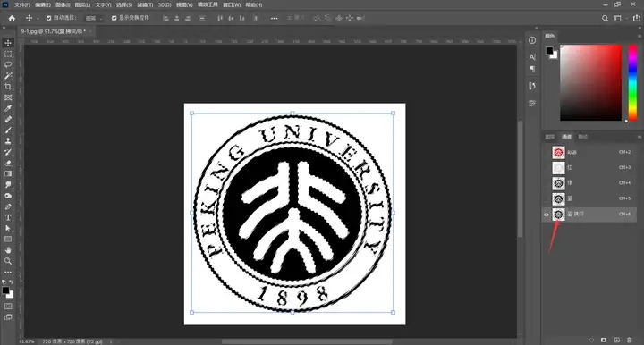Select the Blur tool
The width and height of the screenshot is (644, 345).
[8, 185]
